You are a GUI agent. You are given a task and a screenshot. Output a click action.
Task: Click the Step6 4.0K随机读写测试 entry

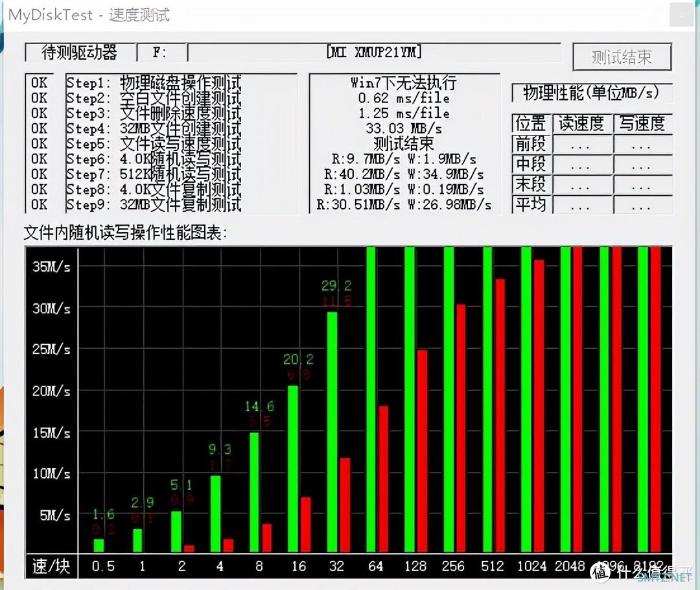(154, 159)
